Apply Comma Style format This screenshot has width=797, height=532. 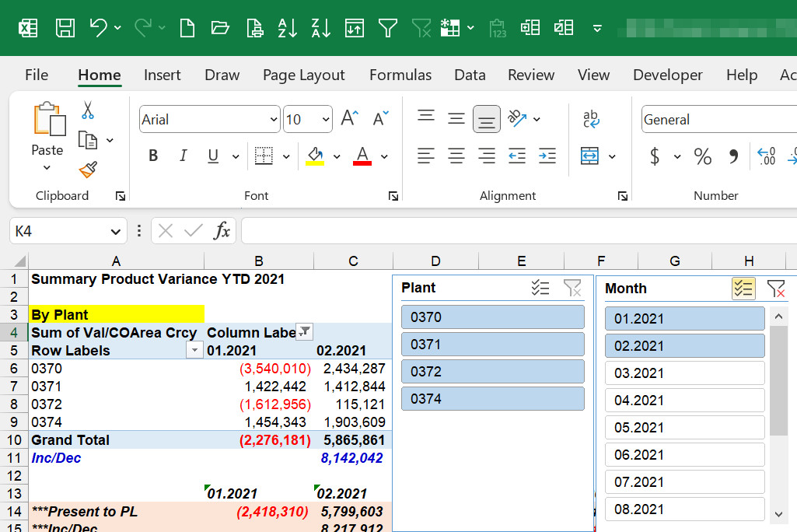[x=733, y=156]
